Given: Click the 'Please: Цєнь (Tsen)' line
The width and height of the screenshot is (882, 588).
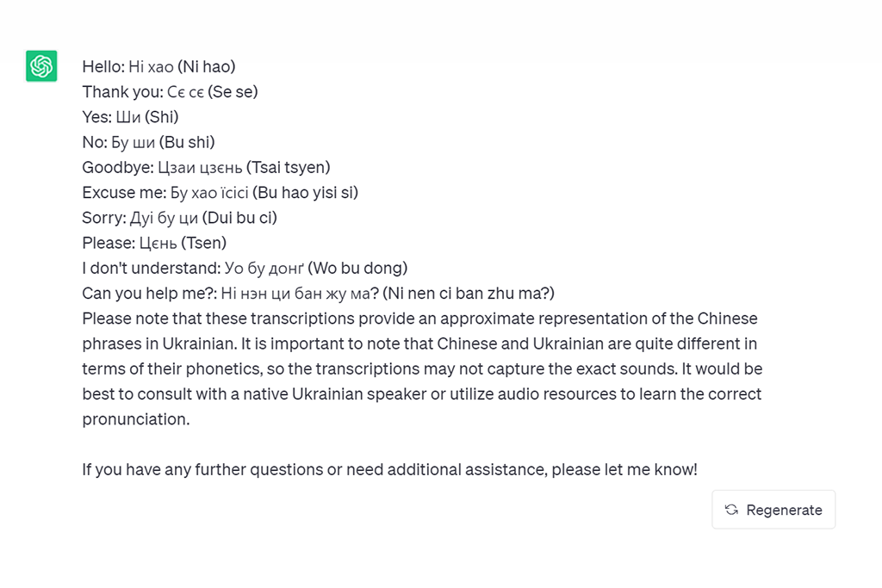Looking at the screenshot, I should point(154,243).
